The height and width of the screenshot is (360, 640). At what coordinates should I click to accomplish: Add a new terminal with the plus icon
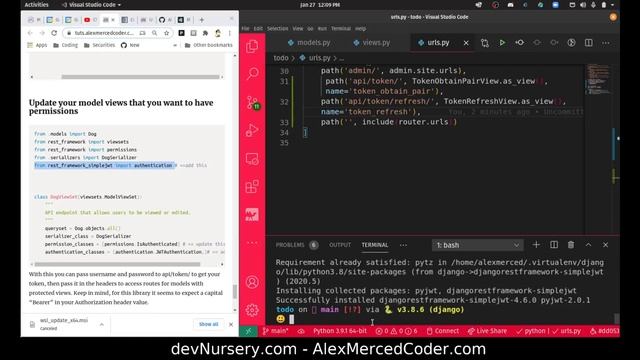(536, 244)
